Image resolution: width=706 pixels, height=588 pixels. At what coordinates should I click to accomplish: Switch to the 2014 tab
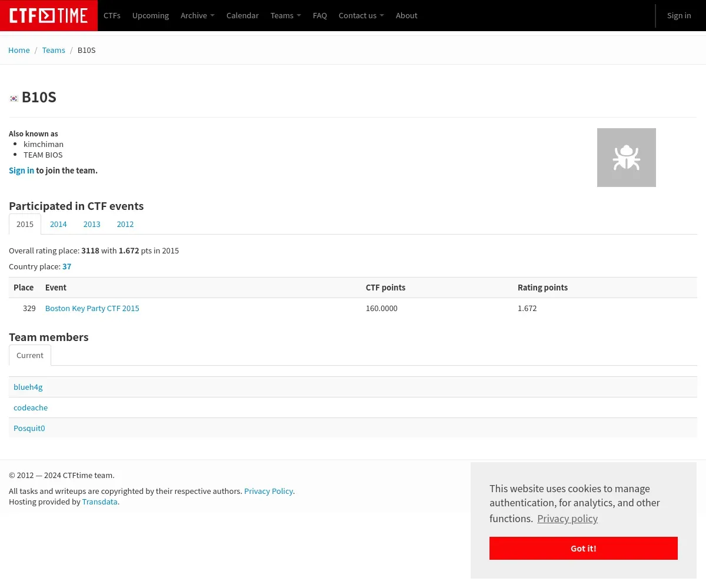point(58,224)
